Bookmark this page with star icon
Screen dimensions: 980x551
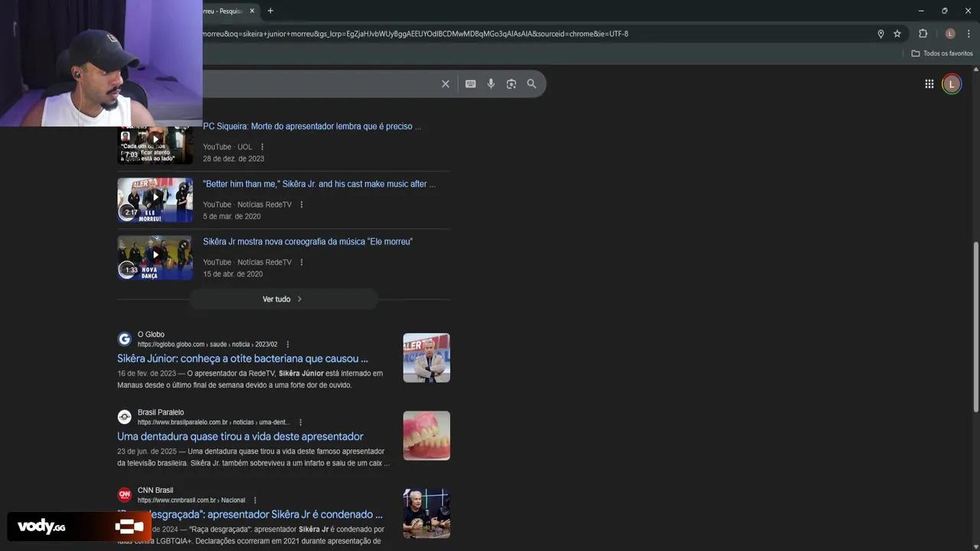[x=897, y=34]
